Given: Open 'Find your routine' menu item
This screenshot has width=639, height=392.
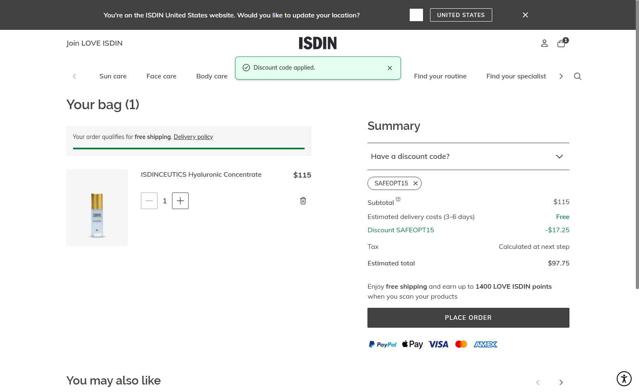Looking at the screenshot, I should pyautogui.click(x=440, y=76).
